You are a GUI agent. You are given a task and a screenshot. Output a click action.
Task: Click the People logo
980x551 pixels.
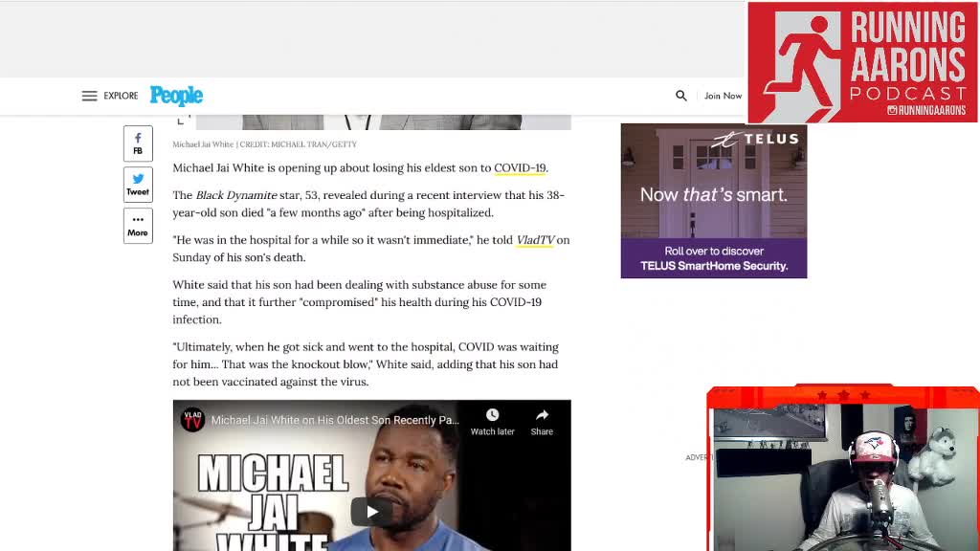[x=176, y=96]
